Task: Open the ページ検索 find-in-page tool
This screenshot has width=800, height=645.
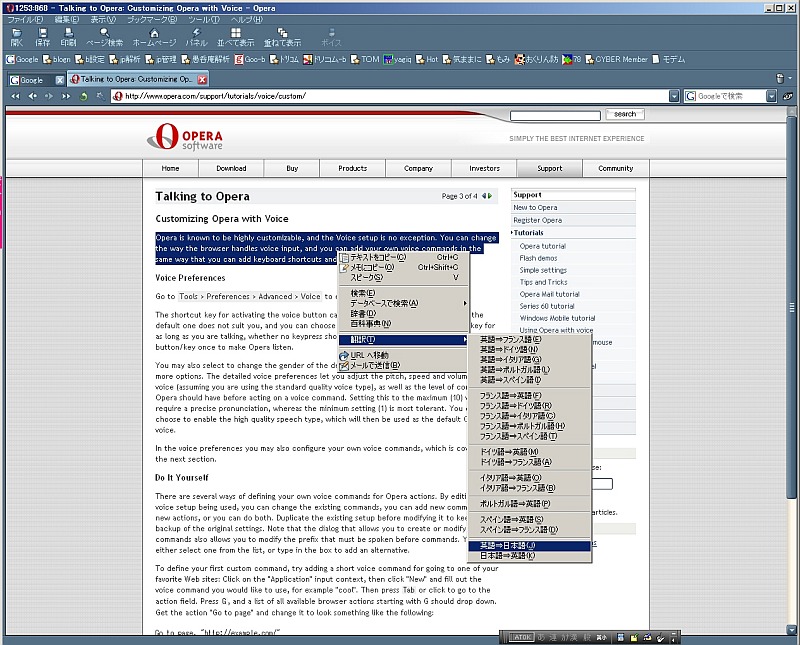Action: 104,37
